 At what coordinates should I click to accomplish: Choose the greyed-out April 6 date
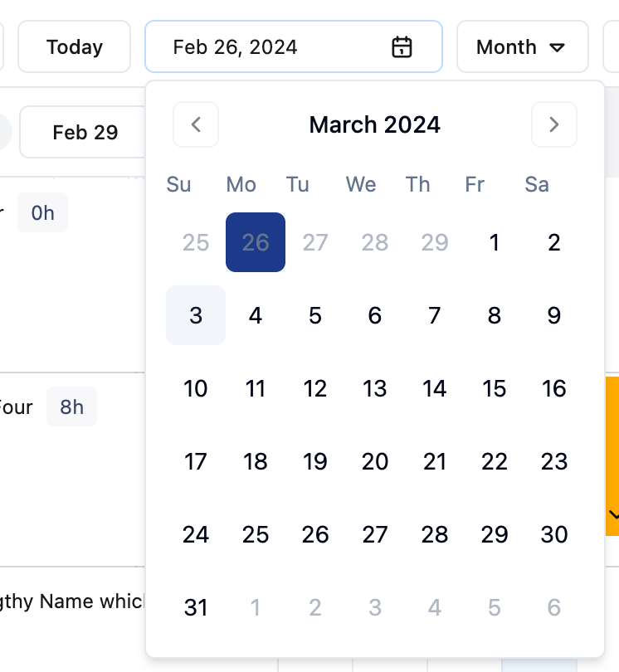(x=554, y=607)
